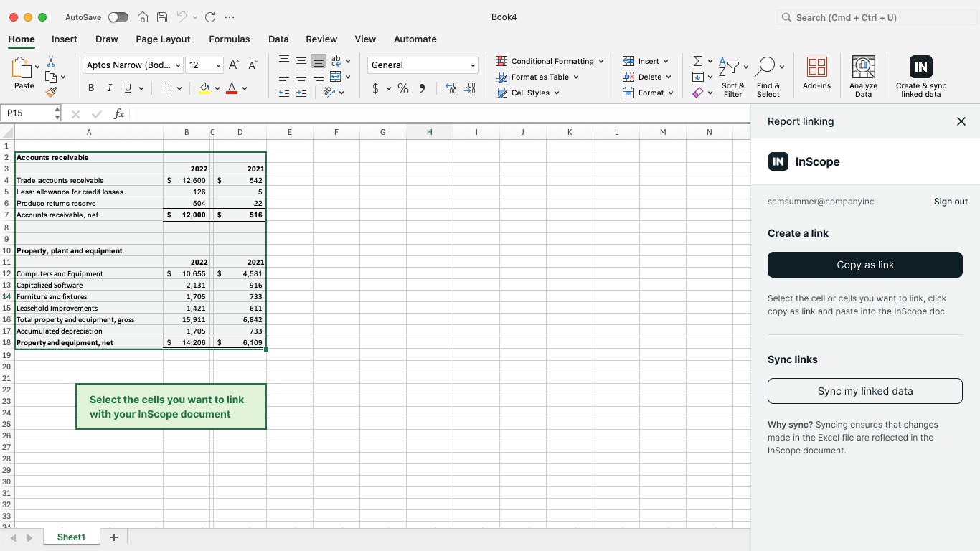Apply Comma Style number format

tap(422, 88)
